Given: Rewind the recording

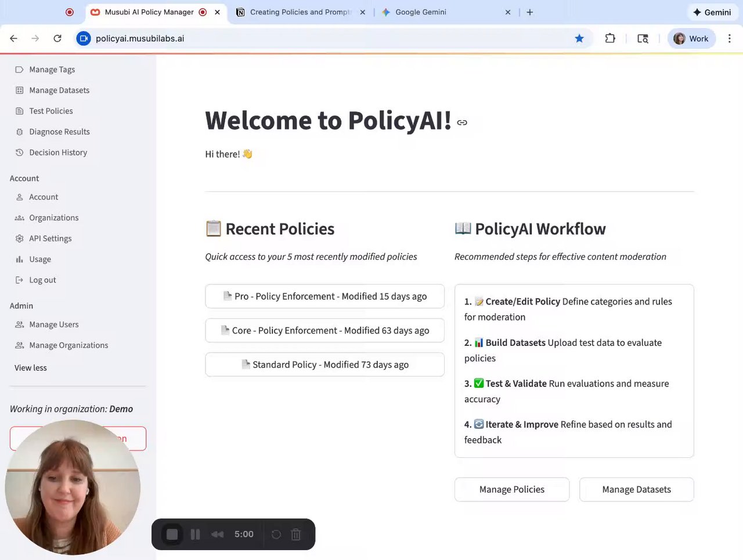Looking at the screenshot, I should pyautogui.click(x=217, y=534).
